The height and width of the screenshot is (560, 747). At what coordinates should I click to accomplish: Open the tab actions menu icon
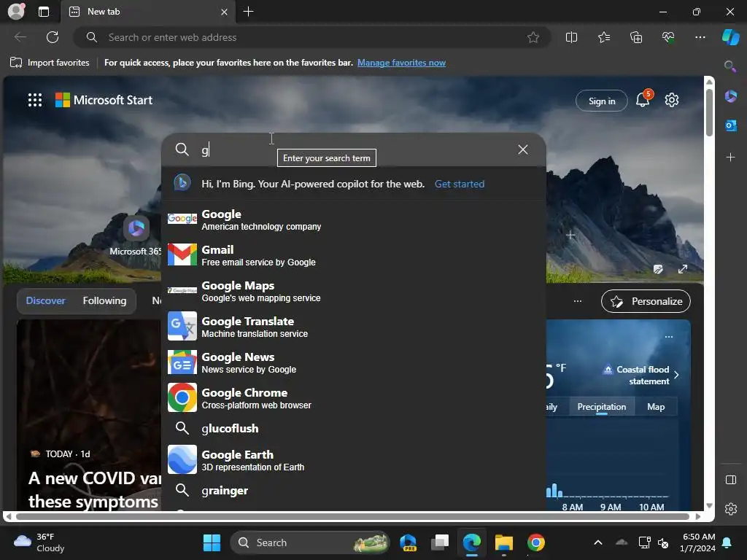44,12
